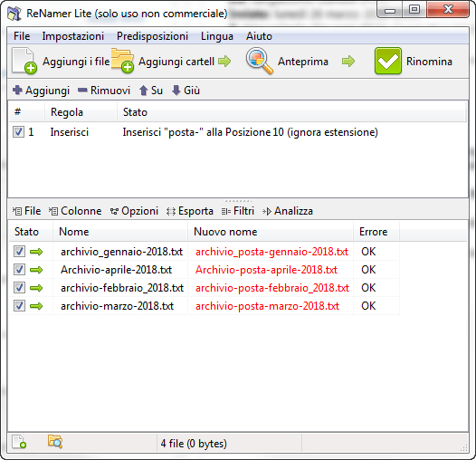476x460 pixels.
Task: Click the files Stato column header
Action: [x=31, y=232]
